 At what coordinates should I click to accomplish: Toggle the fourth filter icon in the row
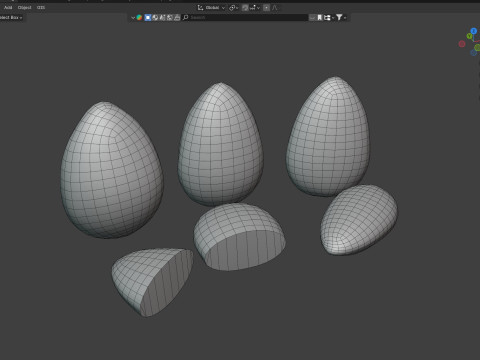tap(170, 17)
